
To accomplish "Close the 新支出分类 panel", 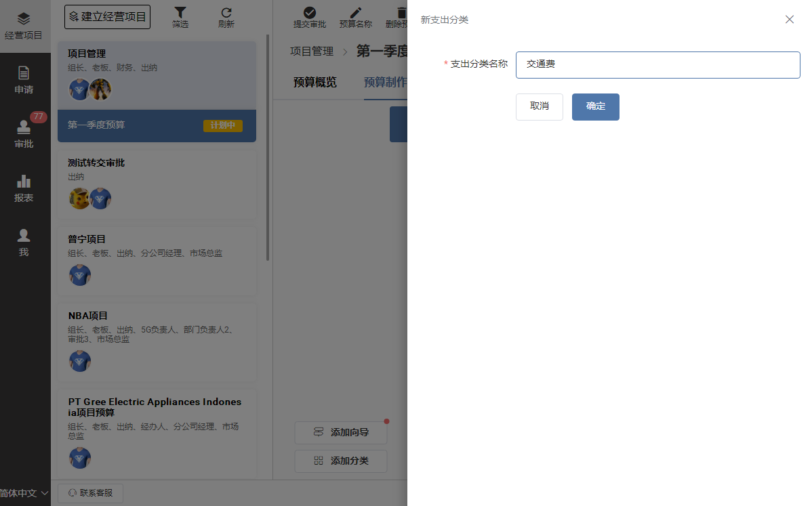I will [790, 20].
